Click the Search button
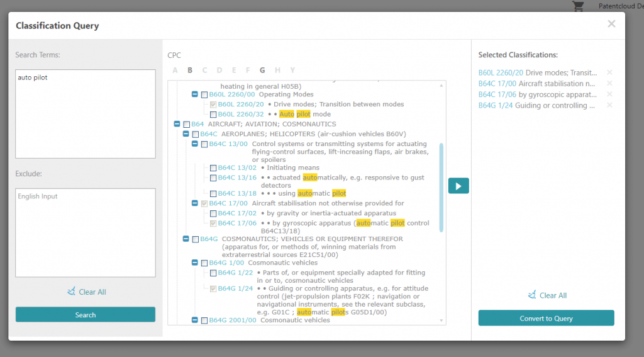The height and width of the screenshot is (357, 644). point(86,315)
